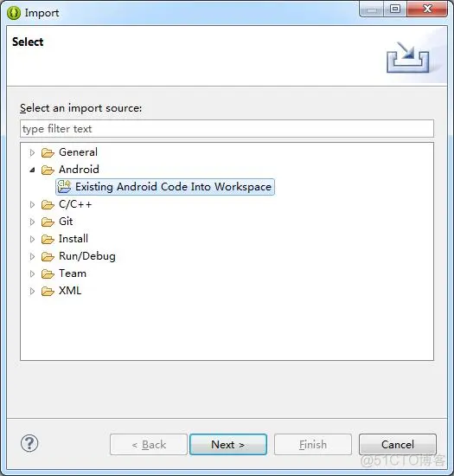This screenshot has width=454, height=476.
Task: Expand the General tree node arrow
Action: [32, 152]
